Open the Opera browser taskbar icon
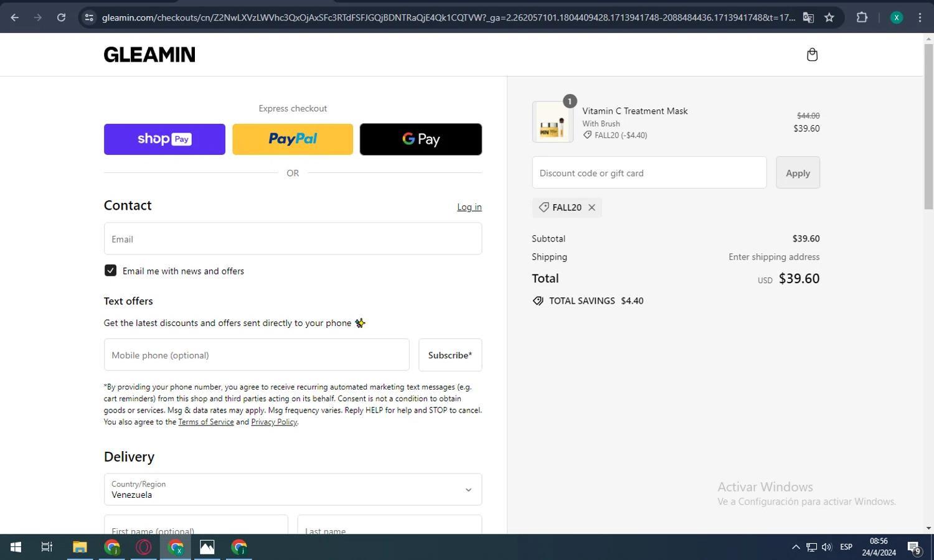The image size is (934, 560). pyautogui.click(x=144, y=547)
